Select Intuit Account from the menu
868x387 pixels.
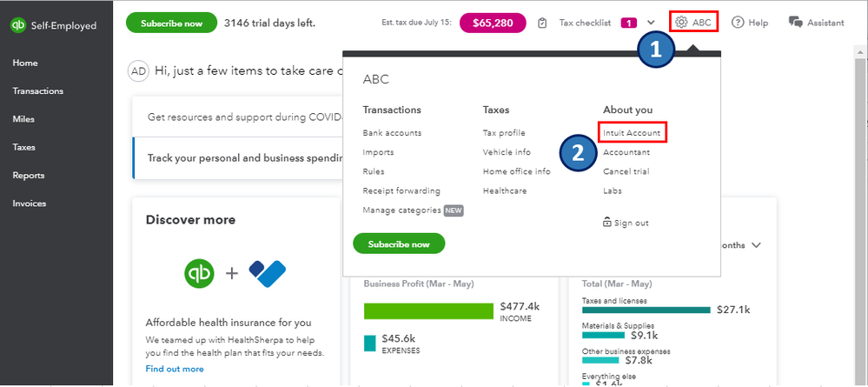(x=633, y=133)
